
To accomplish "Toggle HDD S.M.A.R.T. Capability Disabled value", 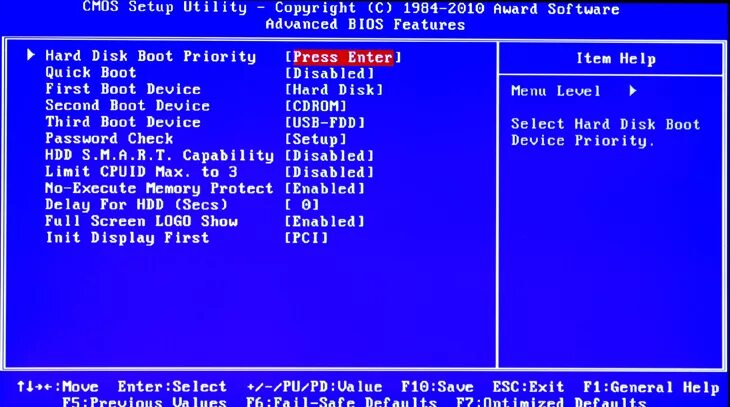I will pos(330,156).
